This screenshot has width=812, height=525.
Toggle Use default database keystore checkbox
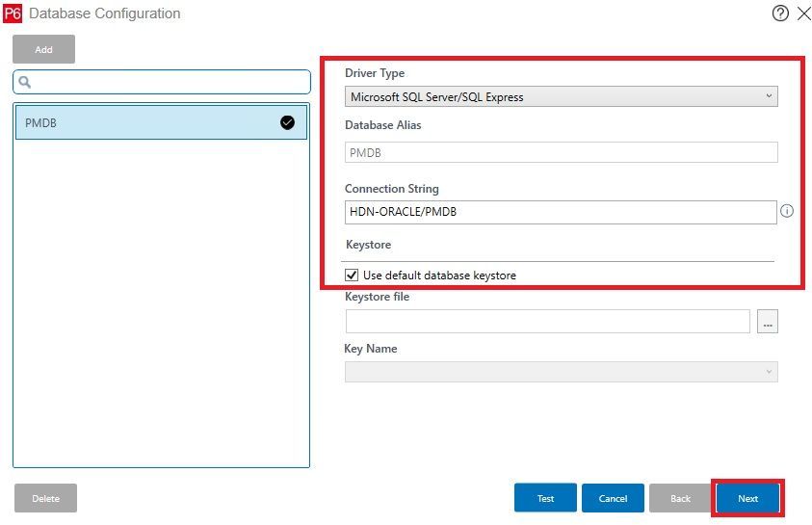pyautogui.click(x=352, y=275)
